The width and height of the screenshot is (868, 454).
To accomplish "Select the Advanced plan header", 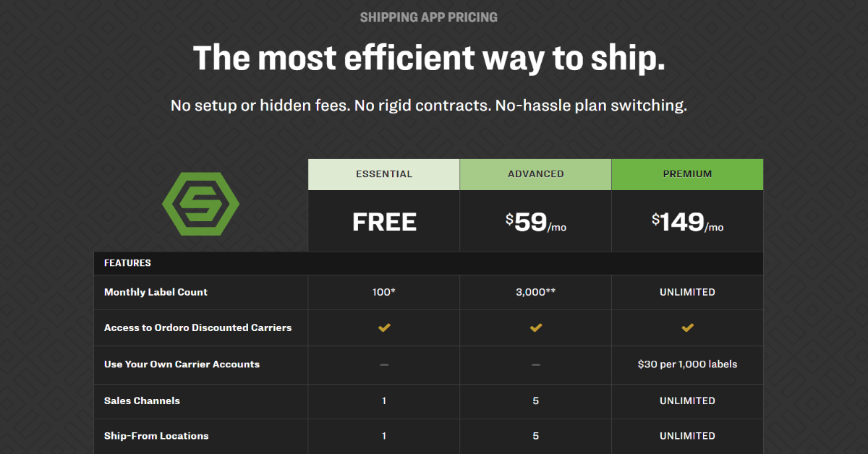I will pyautogui.click(x=536, y=174).
